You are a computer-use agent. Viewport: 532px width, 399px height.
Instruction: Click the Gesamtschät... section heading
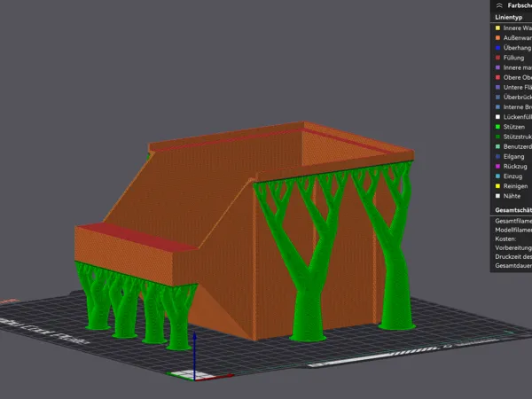[x=513, y=210]
